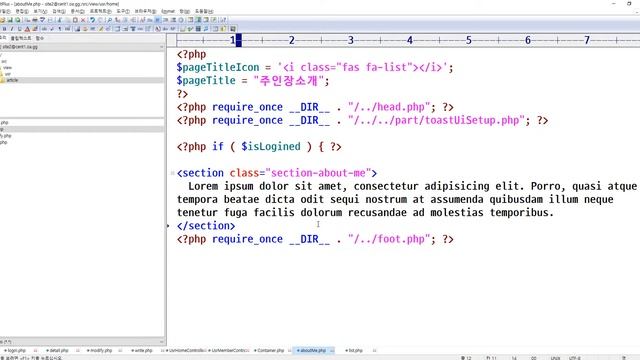
Task: Click the foot.php require line
Action: pyautogui.click(x=315, y=239)
